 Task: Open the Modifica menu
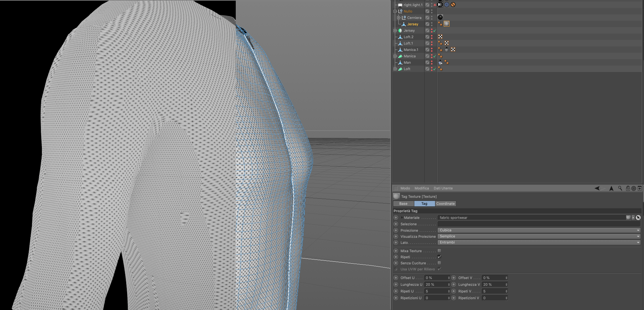[x=422, y=188]
